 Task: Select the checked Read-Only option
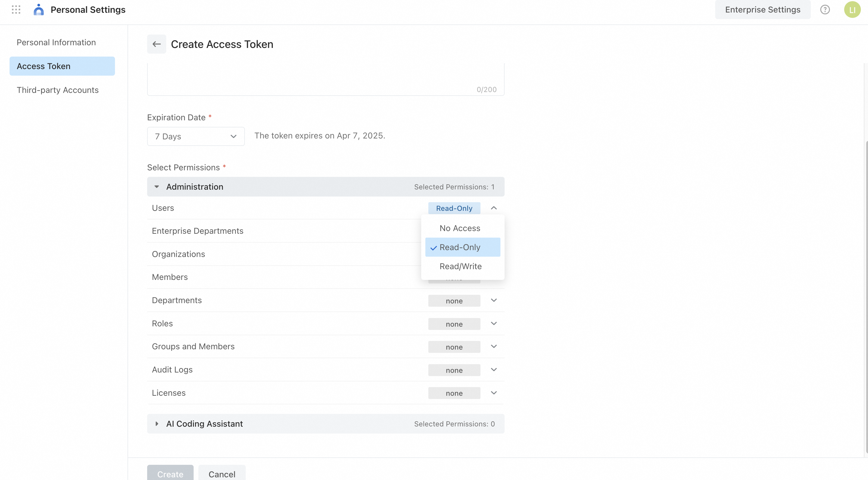point(460,247)
